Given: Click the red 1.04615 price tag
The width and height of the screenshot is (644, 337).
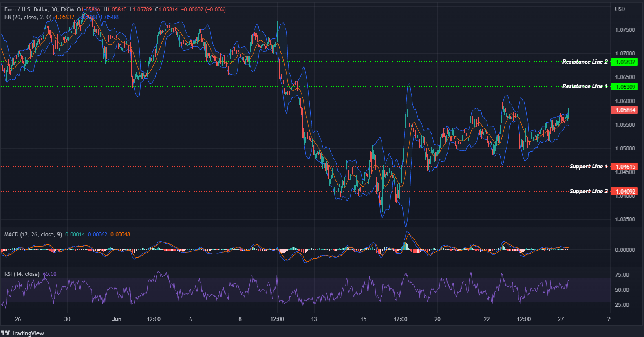Looking at the screenshot, I should pyautogui.click(x=624, y=166).
